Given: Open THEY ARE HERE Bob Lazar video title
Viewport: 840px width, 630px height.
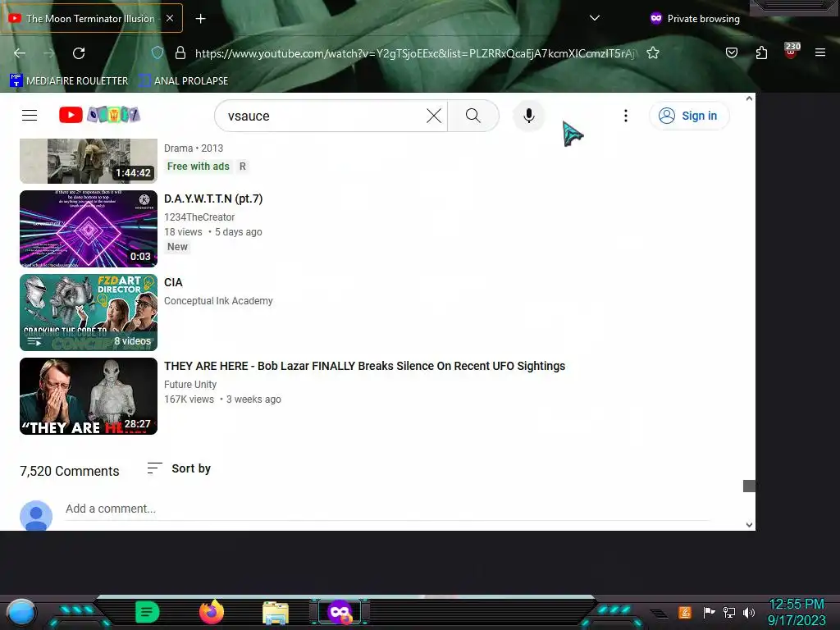Looking at the screenshot, I should [364, 366].
